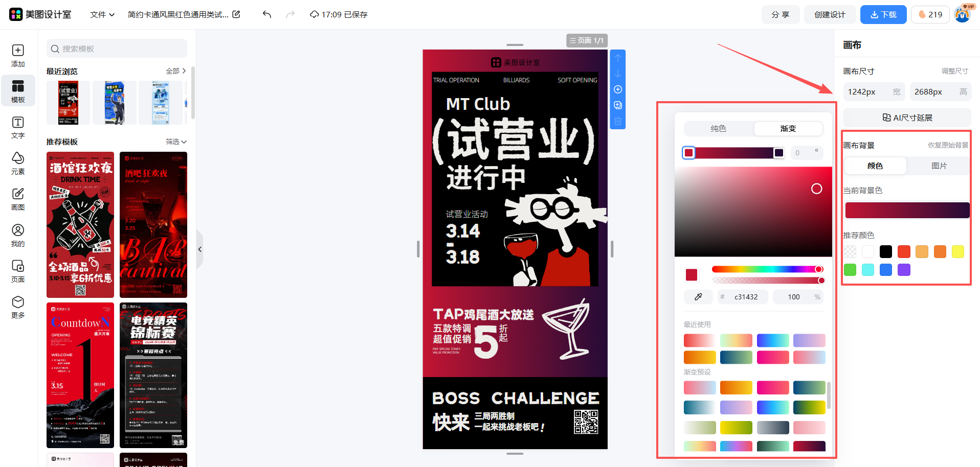Open the 元素 elements panel
The height and width of the screenshot is (467, 980).
18,163
